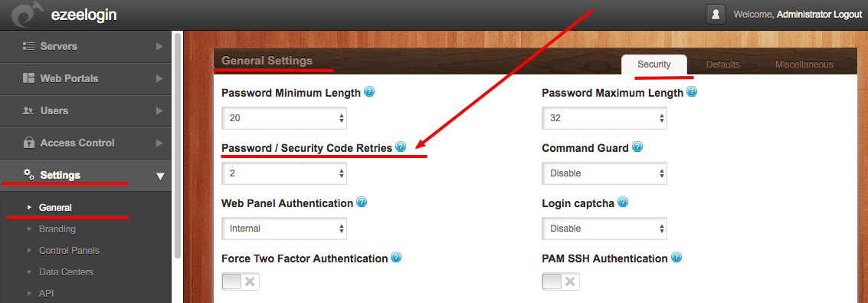Enable Force Two Factor Authentication switch

241,282
